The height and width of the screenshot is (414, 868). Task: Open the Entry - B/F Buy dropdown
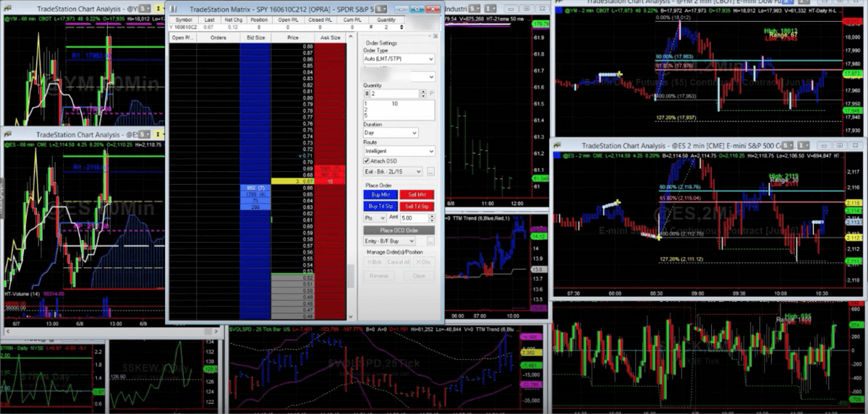click(390, 241)
